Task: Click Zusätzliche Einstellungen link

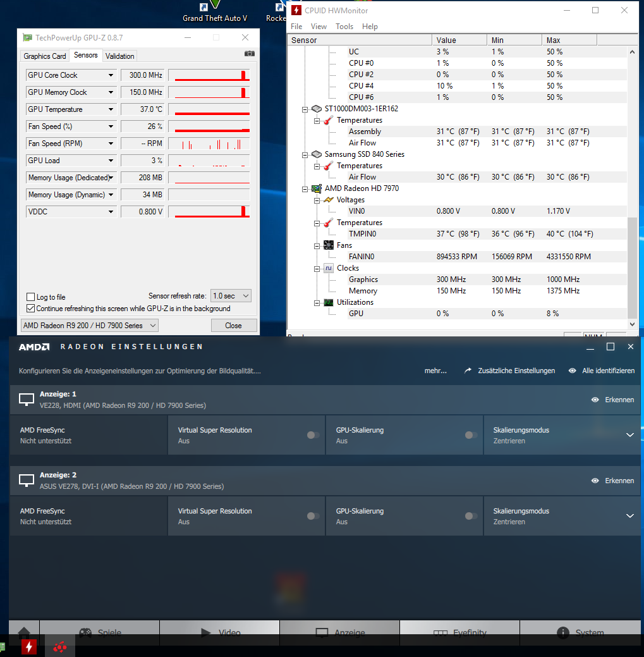Action: (x=516, y=371)
